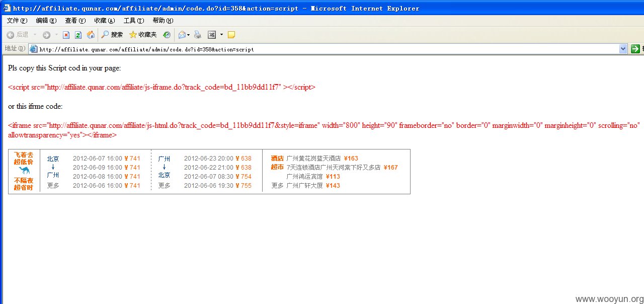Click 广州 origin in the second route
The image size is (644, 304).
coord(164,159)
